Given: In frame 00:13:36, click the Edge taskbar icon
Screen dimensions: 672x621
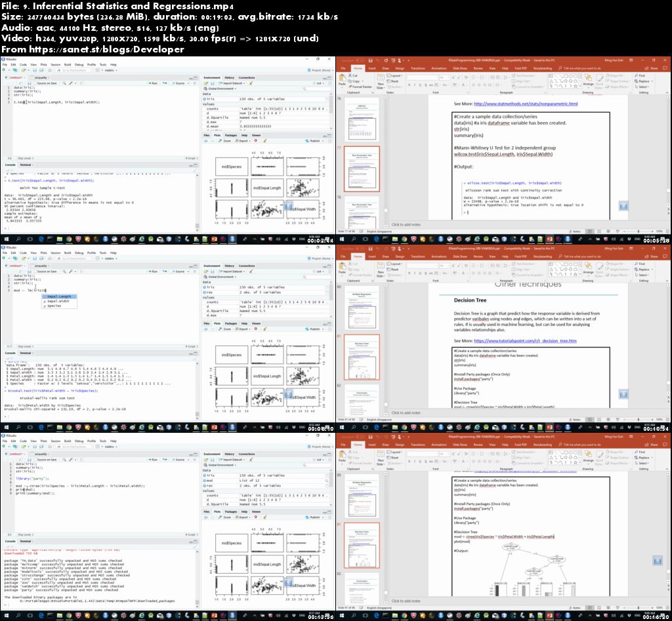Looking at the screenshot, I should (x=41, y=616).
